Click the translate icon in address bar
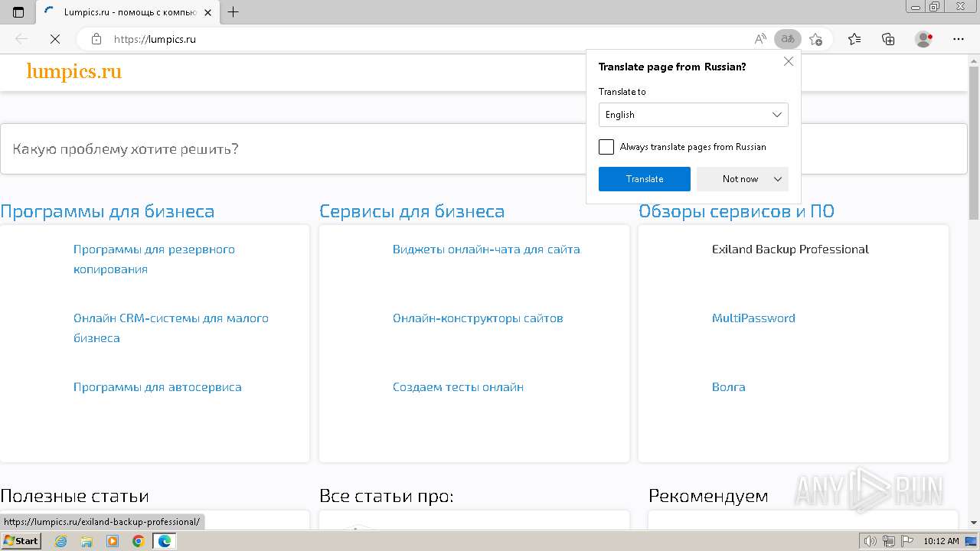 click(787, 39)
